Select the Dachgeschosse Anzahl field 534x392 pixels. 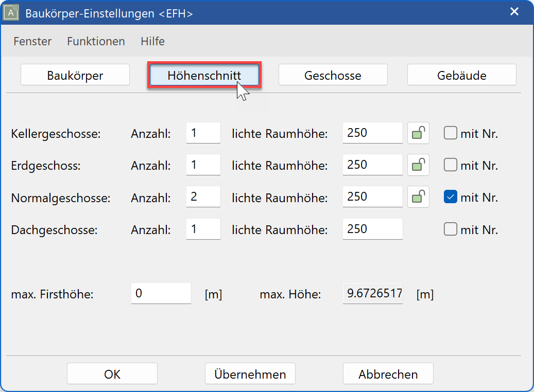(x=203, y=229)
